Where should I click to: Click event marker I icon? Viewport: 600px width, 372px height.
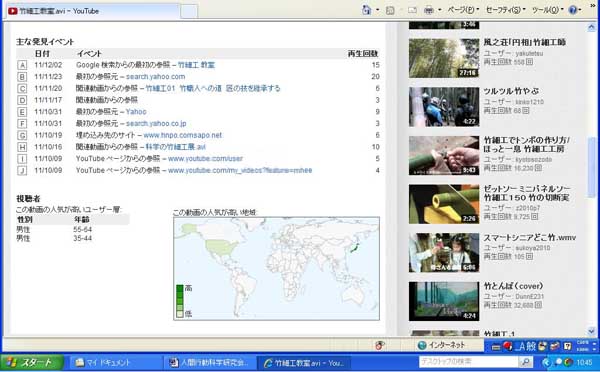(x=22, y=159)
